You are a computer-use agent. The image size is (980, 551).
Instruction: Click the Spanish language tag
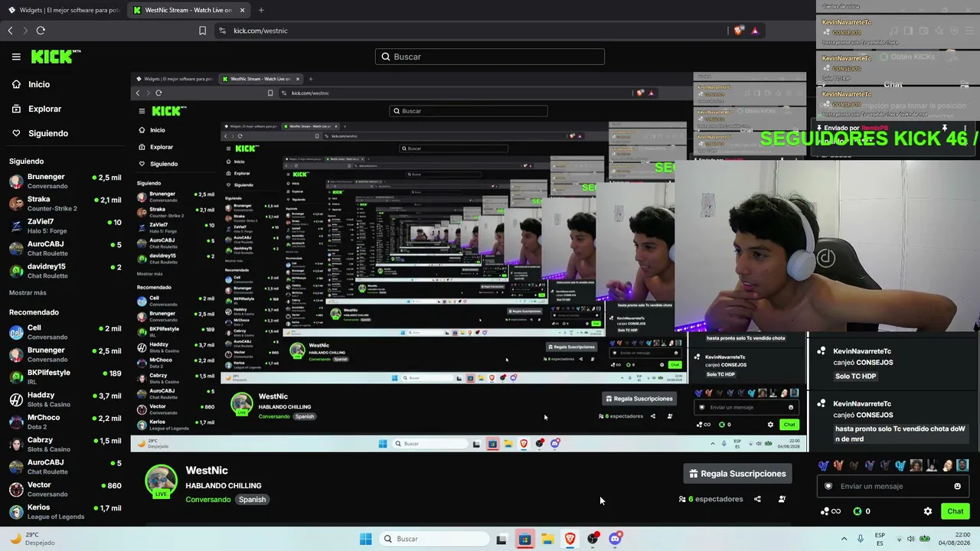coord(252,500)
